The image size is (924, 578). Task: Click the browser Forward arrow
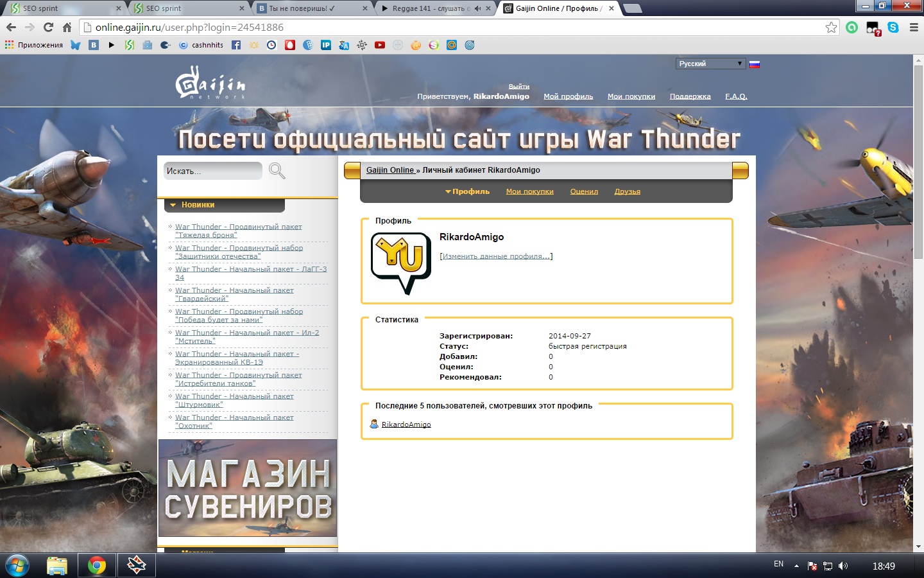(30, 27)
